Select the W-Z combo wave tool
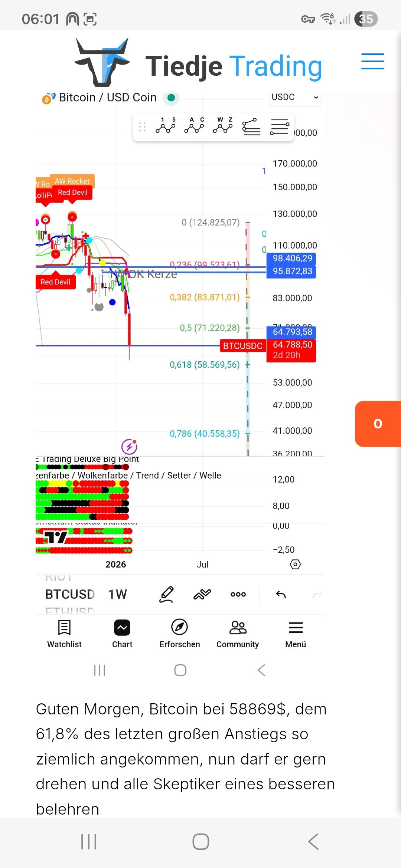The height and width of the screenshot is (868, 401). pos(223,126)
